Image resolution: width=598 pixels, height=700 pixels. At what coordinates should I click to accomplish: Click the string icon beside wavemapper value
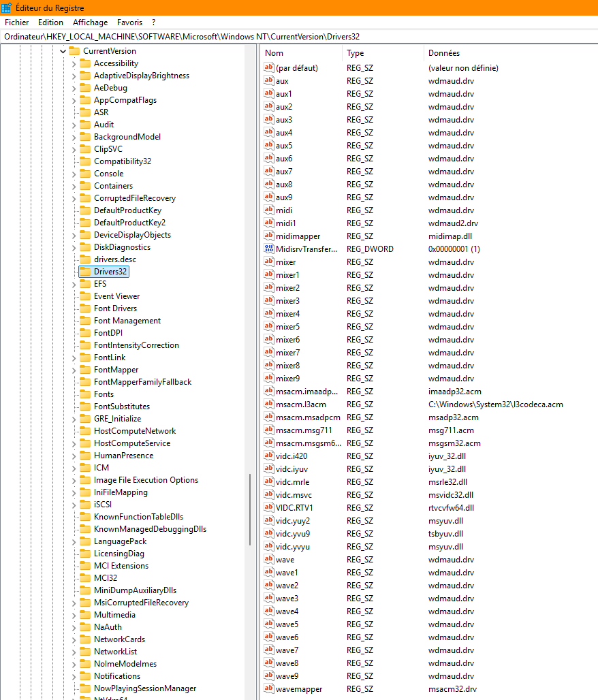(268, 689)
